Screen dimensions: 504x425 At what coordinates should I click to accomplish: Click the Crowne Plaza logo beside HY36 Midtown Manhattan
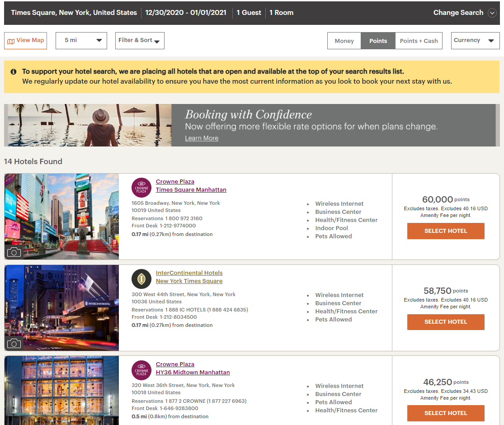[x=141, y=370]
